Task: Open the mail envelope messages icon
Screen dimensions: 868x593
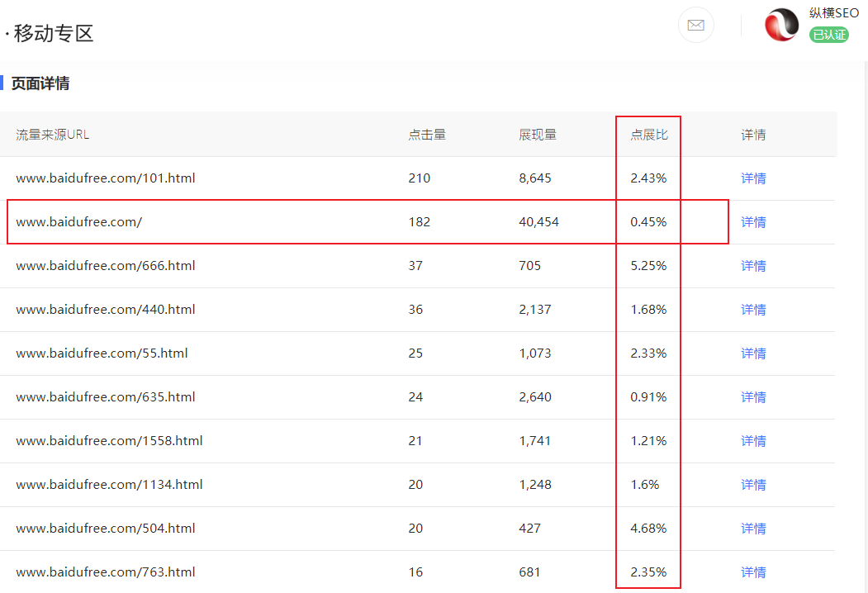Action: tap(695, 26)
